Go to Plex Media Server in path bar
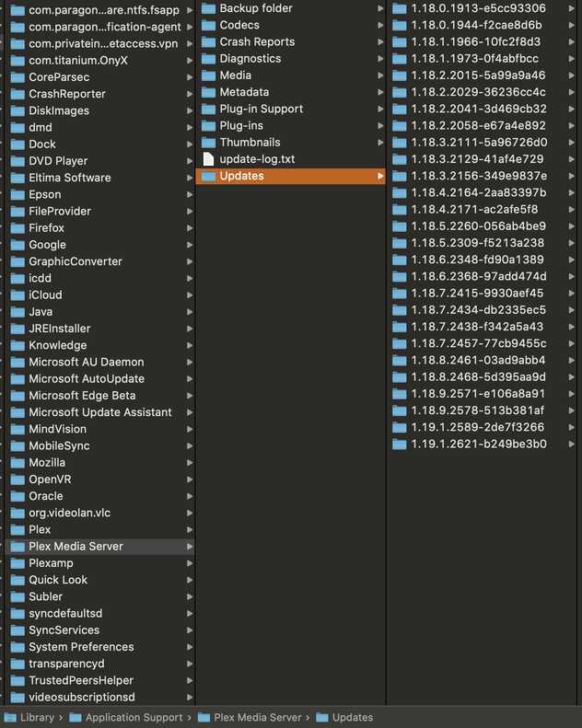Image resolution: width=582 pixels, height=728 pixels. [x=258, y=717]
